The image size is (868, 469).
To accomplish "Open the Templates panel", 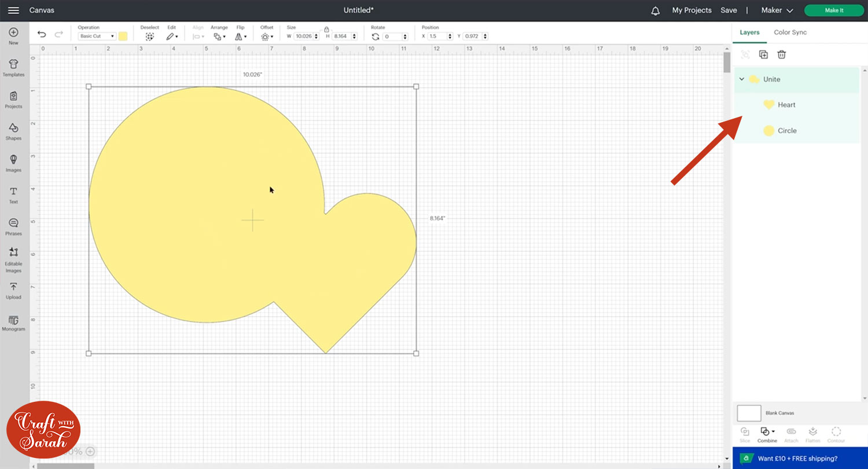I will click(13, 67).
